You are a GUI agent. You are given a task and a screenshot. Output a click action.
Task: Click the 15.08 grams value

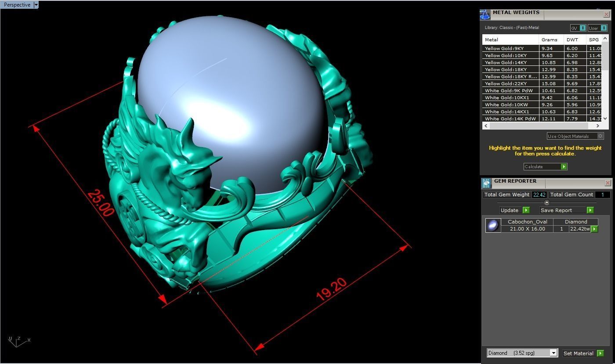[549, 83]
